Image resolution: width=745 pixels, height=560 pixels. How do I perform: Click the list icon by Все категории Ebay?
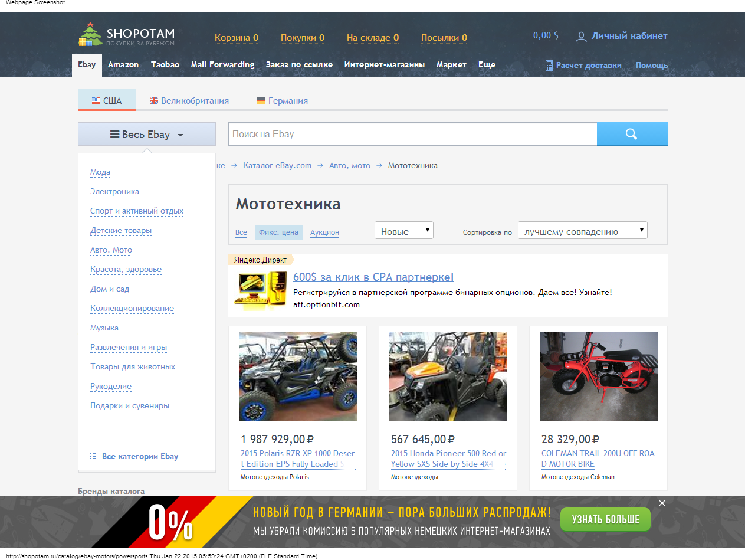[93, 456]
